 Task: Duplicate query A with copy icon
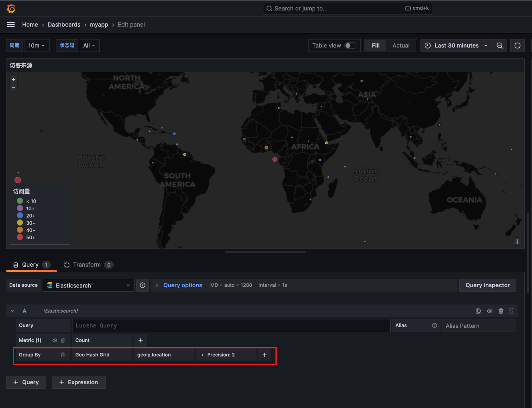pos(478,311)
